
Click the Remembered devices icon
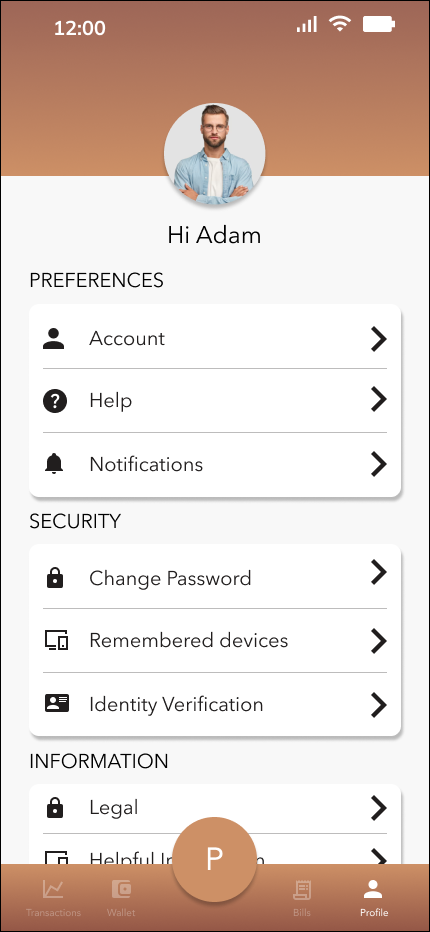tap(57, 640)
